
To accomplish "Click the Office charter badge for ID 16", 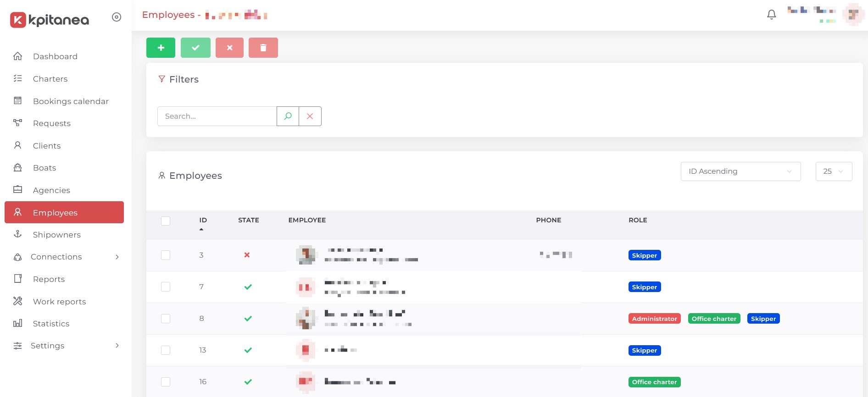I will click(x=654, y=382).
